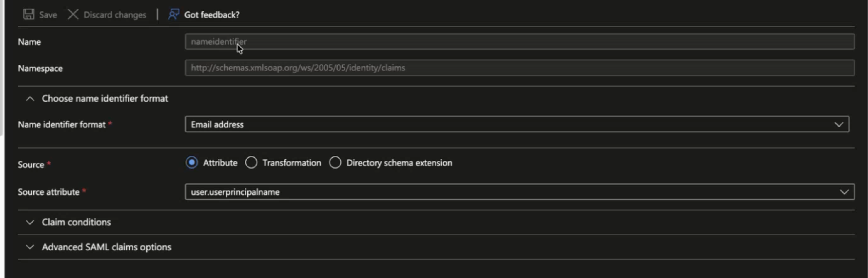Screen dimensions: 868x278
Task: Collapse Choose name identifier format section
Action: pos(30,99)
